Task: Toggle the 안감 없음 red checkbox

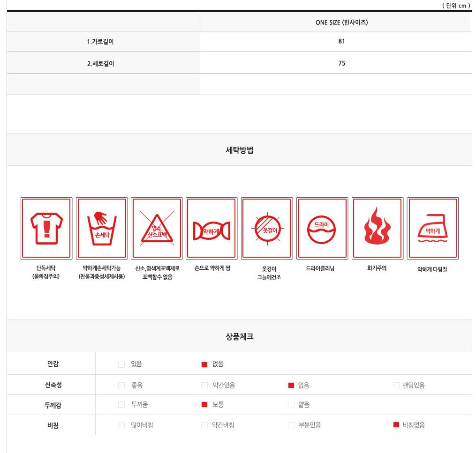Action: click(204, 364)
